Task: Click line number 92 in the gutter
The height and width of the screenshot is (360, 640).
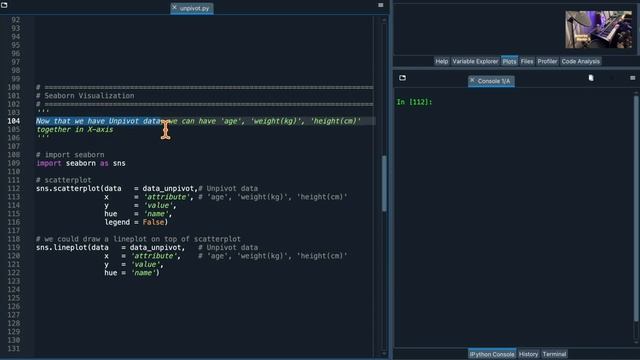Action: tap(16, 20)
